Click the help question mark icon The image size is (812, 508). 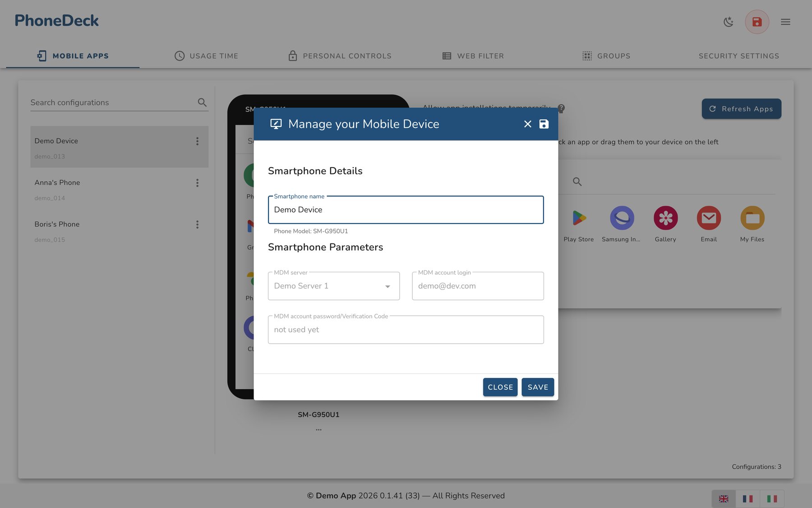pyautogui.click(x=561, y=108)
